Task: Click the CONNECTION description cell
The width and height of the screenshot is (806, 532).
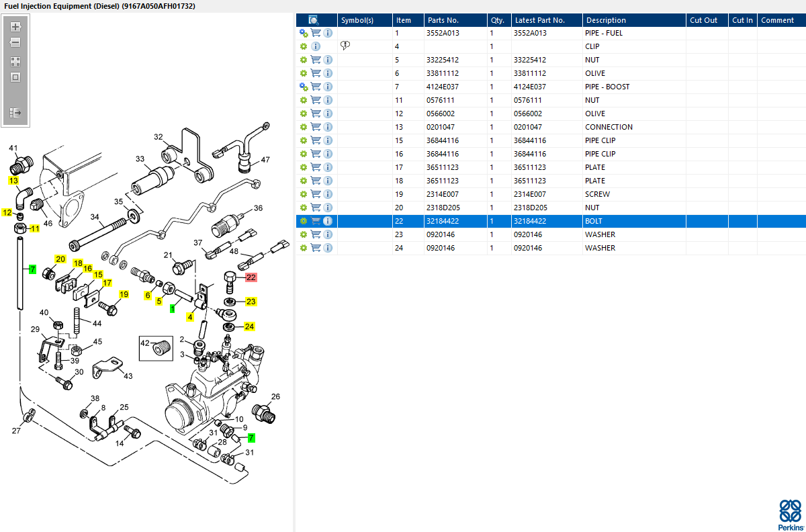Action: [x=609, y=127]
